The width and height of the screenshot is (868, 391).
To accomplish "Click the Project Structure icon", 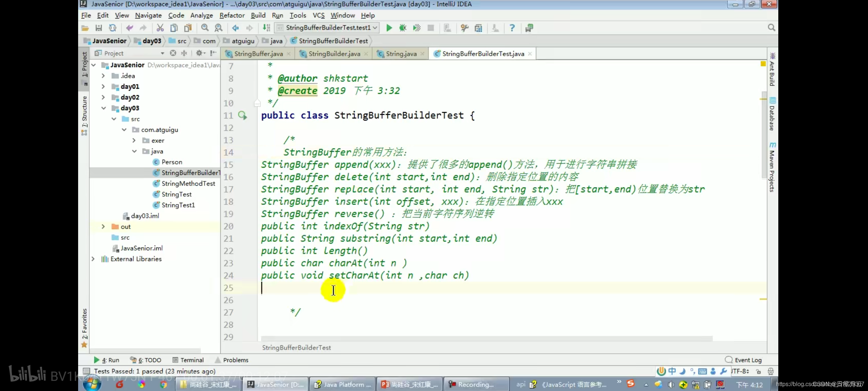I will [478, 28].
